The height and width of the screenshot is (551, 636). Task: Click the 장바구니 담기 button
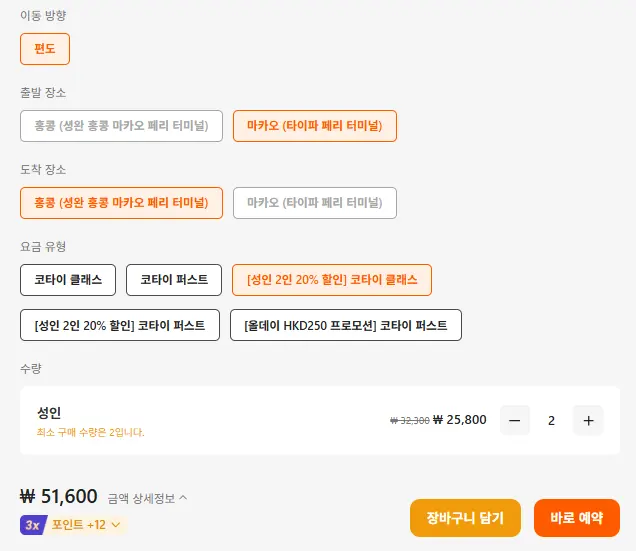(x=465, y=518)
